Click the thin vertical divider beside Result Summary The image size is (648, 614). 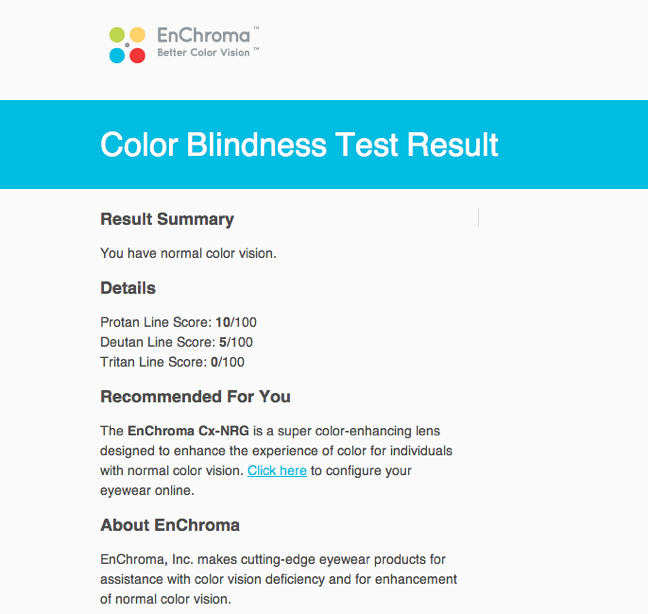click(479, 217)
